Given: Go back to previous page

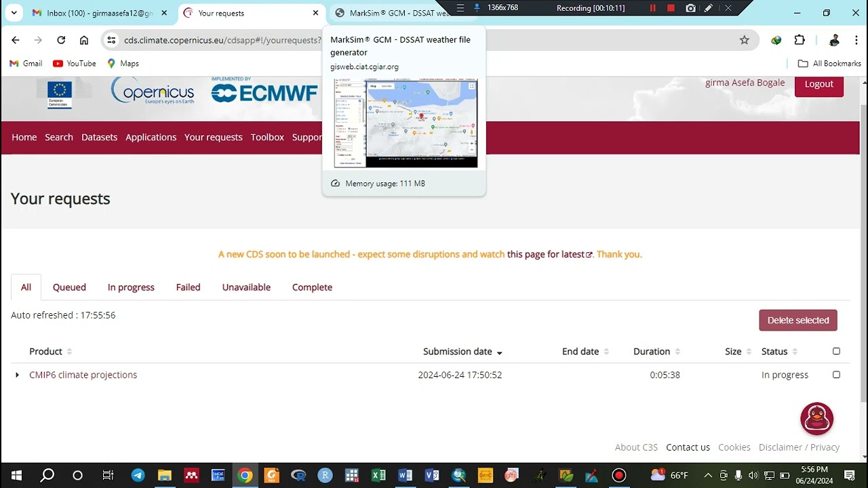Looking at the screenshot, I should pos(16,40).
